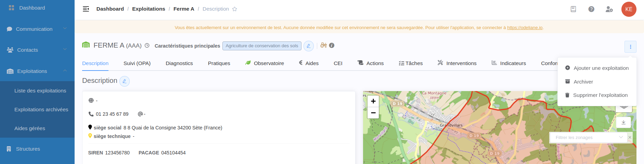Edit main characteristics with pencil button
Screen dimensions: 644x164
(x=309, y=46)
